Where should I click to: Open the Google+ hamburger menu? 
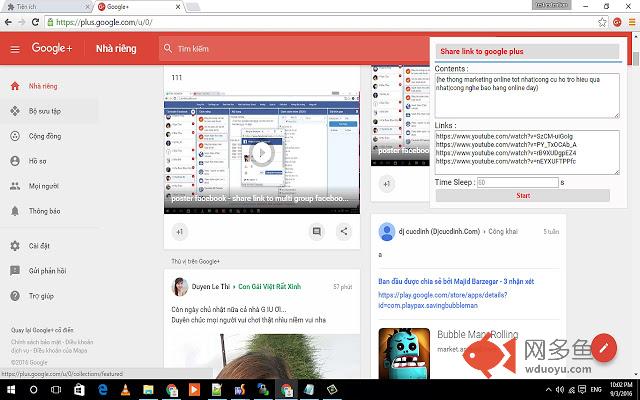point(15,49)
